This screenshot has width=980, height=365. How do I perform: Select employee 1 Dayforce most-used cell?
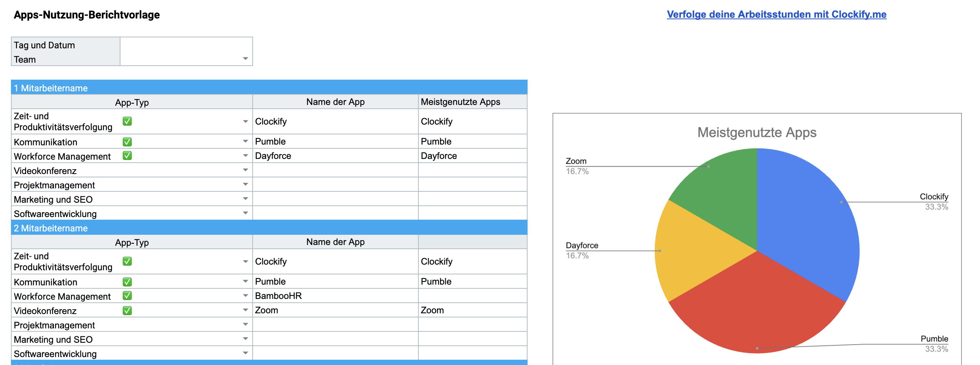(x=473, y=156)
